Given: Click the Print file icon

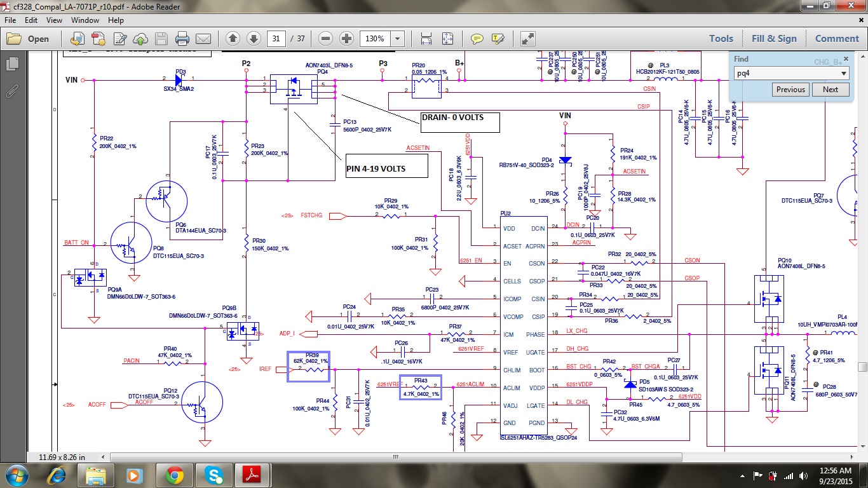Looking at the screenshot, I should click(x=182, y=39).
